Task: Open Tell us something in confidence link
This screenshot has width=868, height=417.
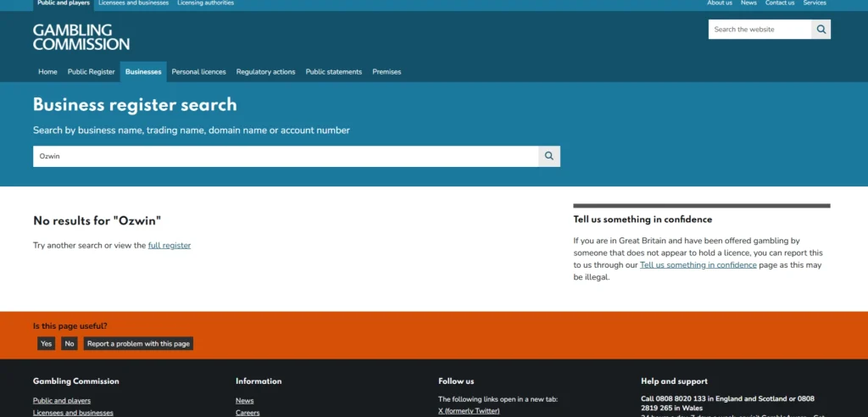Action: 698,265
